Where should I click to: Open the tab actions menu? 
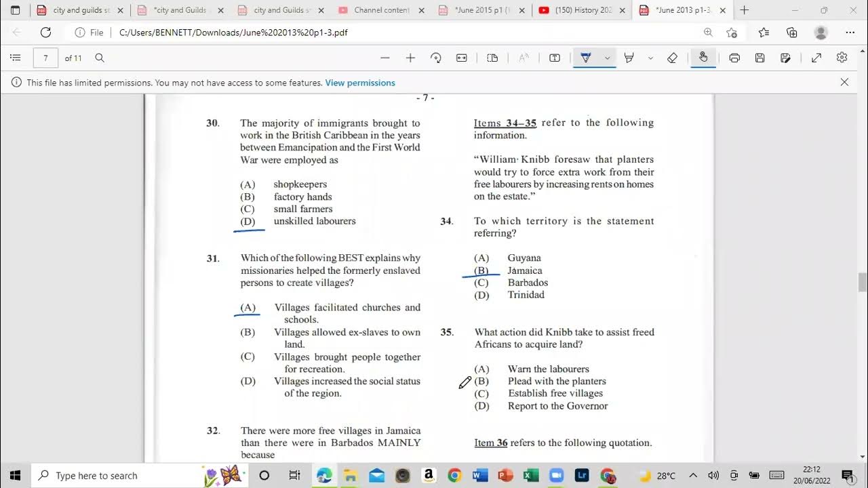[x=15, y=10]
